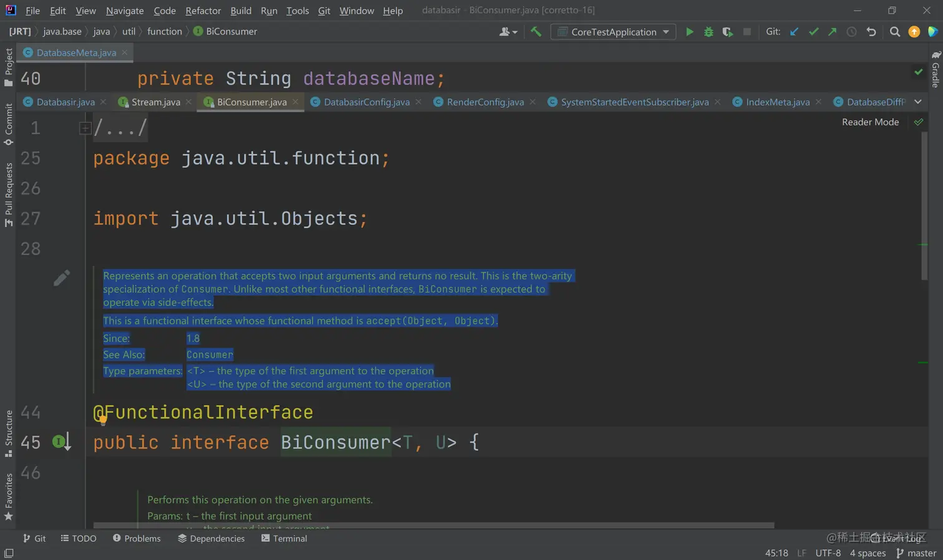Open the Dependencies tool window
This screenshot has width=943, height=560.
(211, 538)
